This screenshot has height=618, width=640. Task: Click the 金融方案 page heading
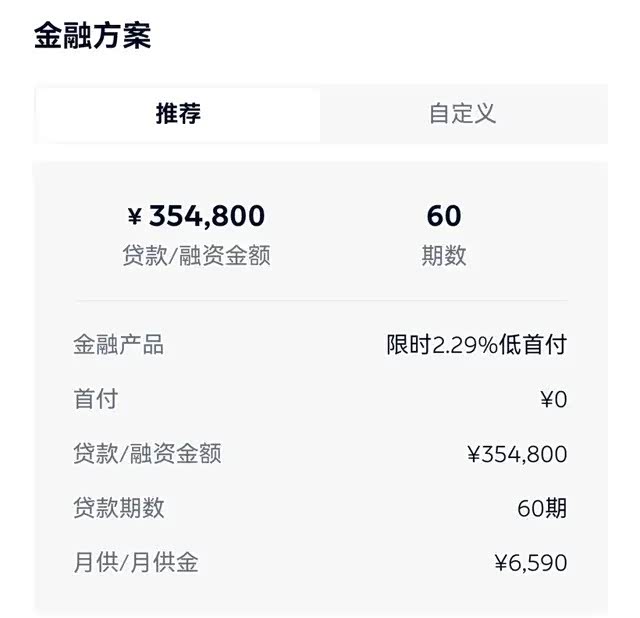pyautogui.click(x=92, y=37)
